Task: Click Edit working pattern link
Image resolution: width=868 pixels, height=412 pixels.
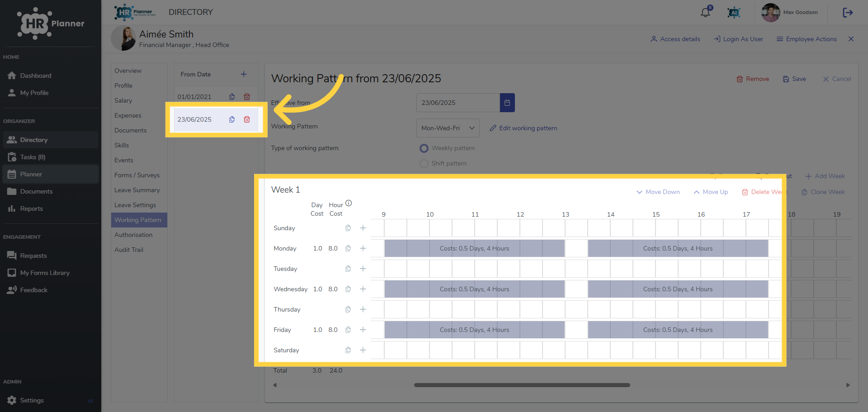Action: [523, 128]
